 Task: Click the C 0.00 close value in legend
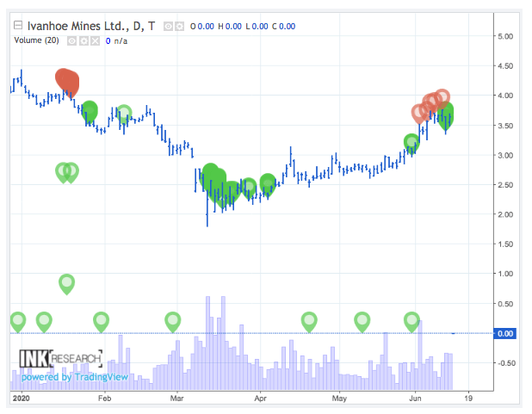[283, 27]
